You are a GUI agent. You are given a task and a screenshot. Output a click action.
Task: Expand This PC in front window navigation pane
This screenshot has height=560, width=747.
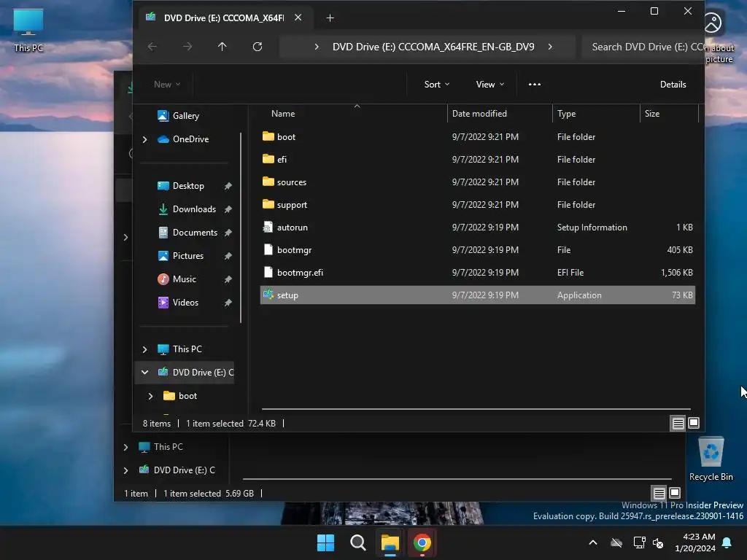tap(145, 349)
